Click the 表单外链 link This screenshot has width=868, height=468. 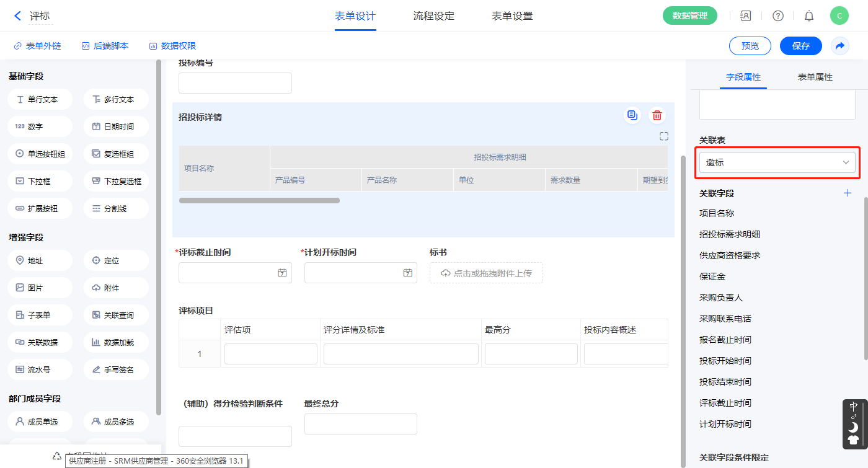37,46
